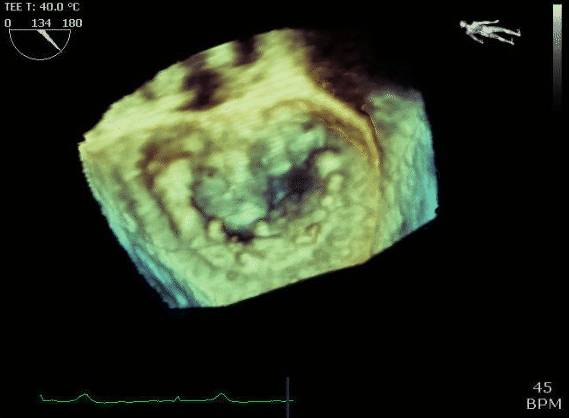The height and width of the screenshot is (418, 569).
Task: Click the "180" angle scale label
Action: (x=72, y=23)
